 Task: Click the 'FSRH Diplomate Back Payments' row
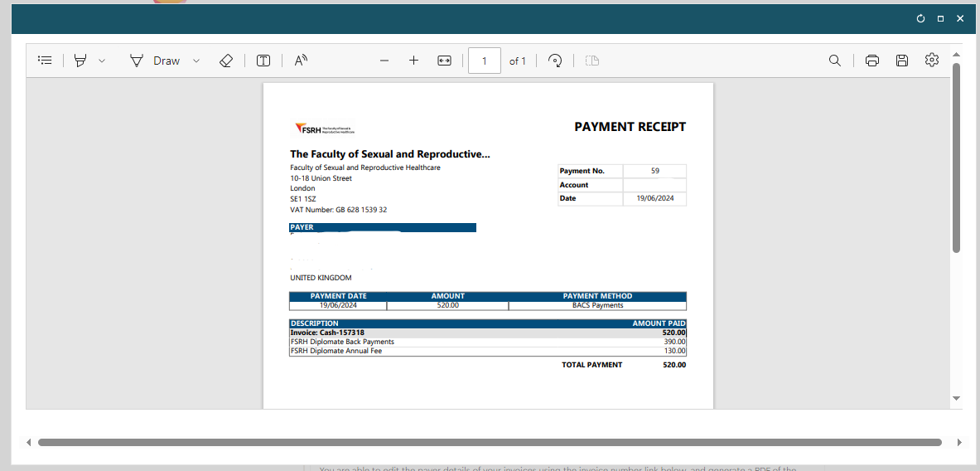(487, 342)
